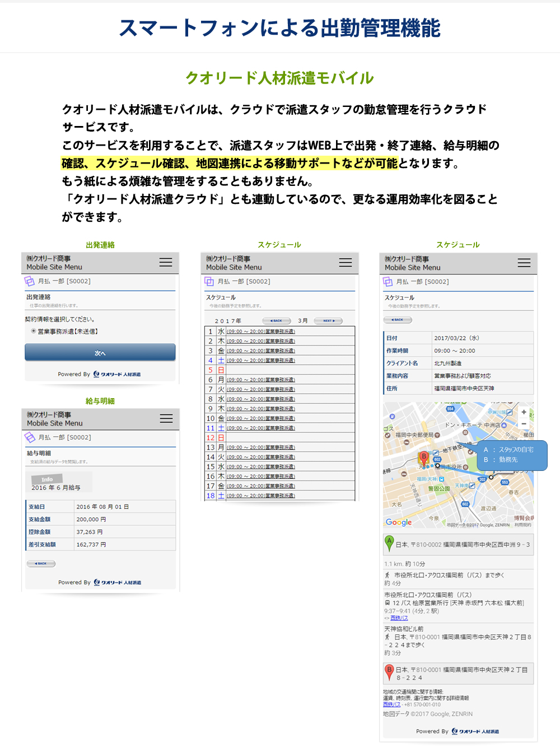
Task: Open day 1 水 schedule entry link
Action: (260, 332)
